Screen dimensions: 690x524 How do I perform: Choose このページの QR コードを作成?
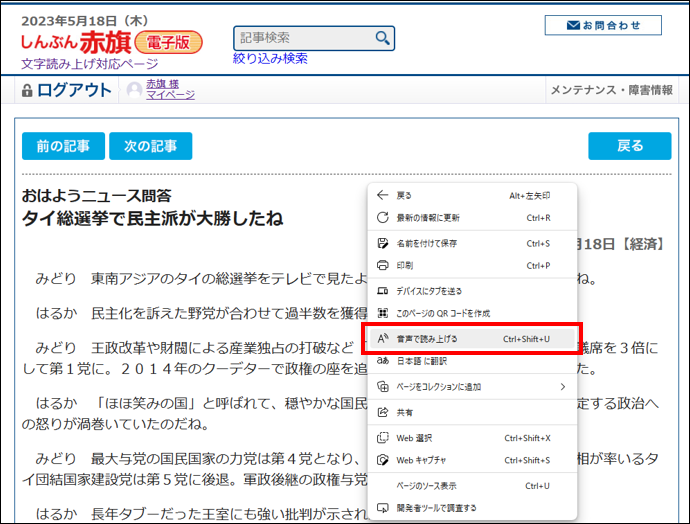[472, 313]
